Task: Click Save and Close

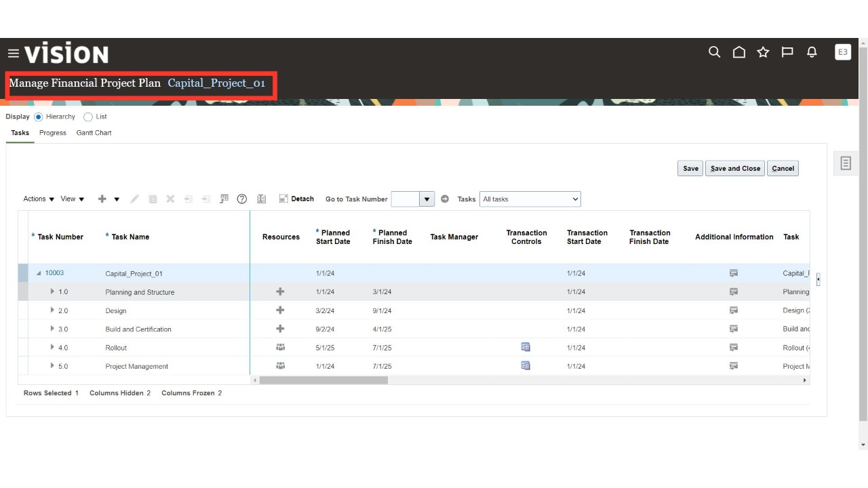Action: [735, 169]
